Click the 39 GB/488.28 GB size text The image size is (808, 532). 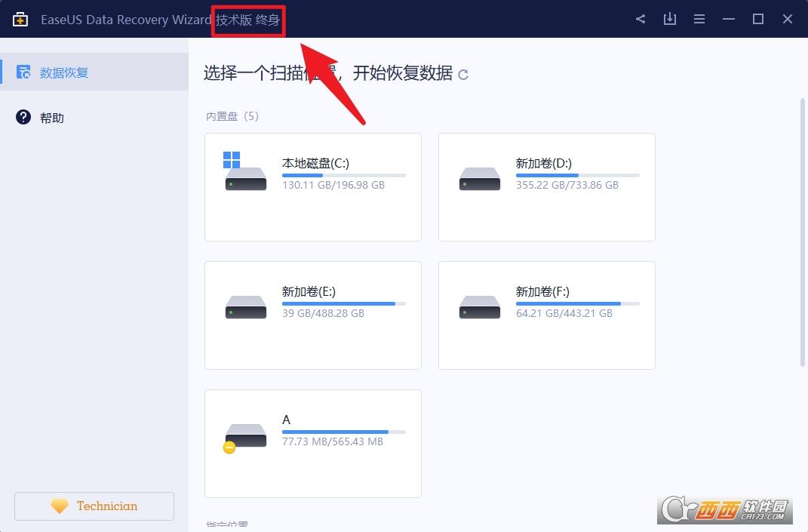pyautogui.click(x=323, y=313)
